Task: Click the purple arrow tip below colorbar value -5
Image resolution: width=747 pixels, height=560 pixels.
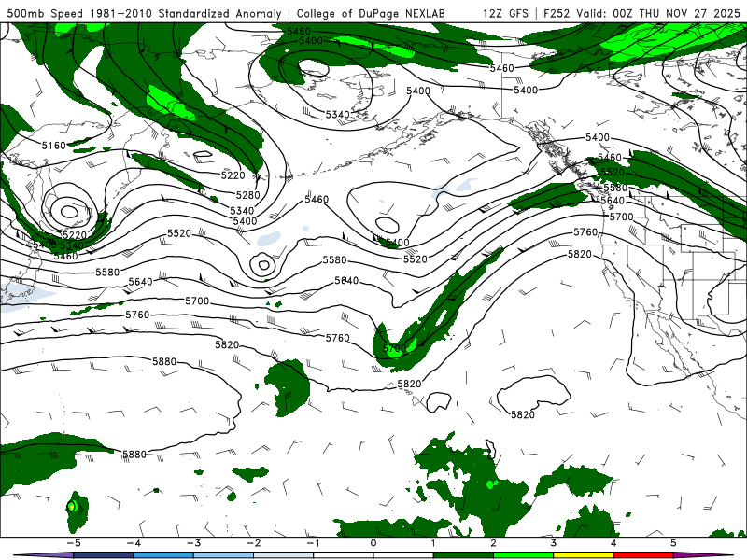Action: [x=43, y=555]
